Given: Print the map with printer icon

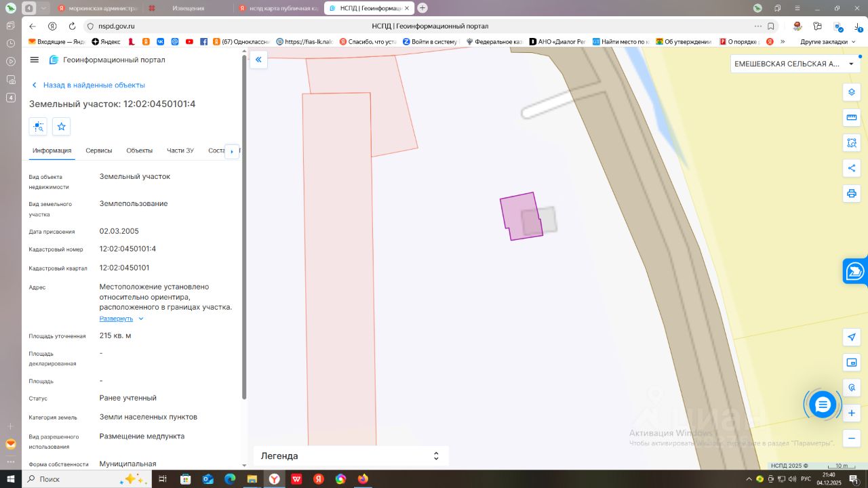Looking at the screenshot, I should (x=852, y=194).
